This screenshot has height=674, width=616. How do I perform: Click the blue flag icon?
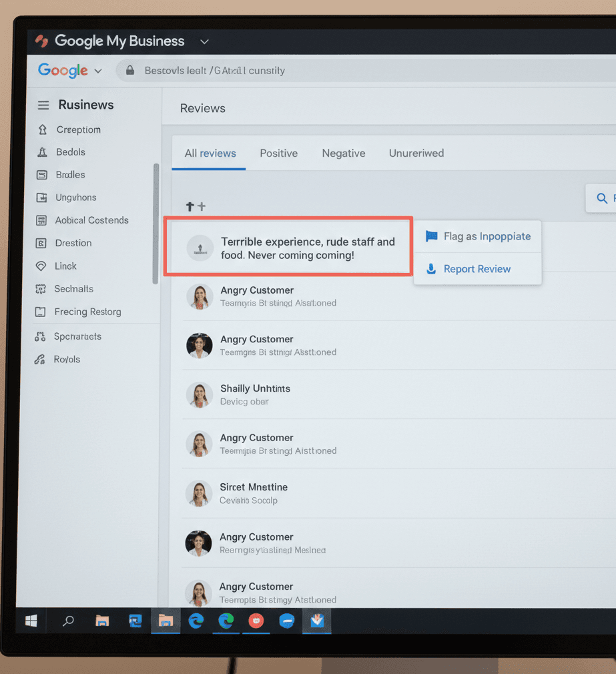coord(431,236)
